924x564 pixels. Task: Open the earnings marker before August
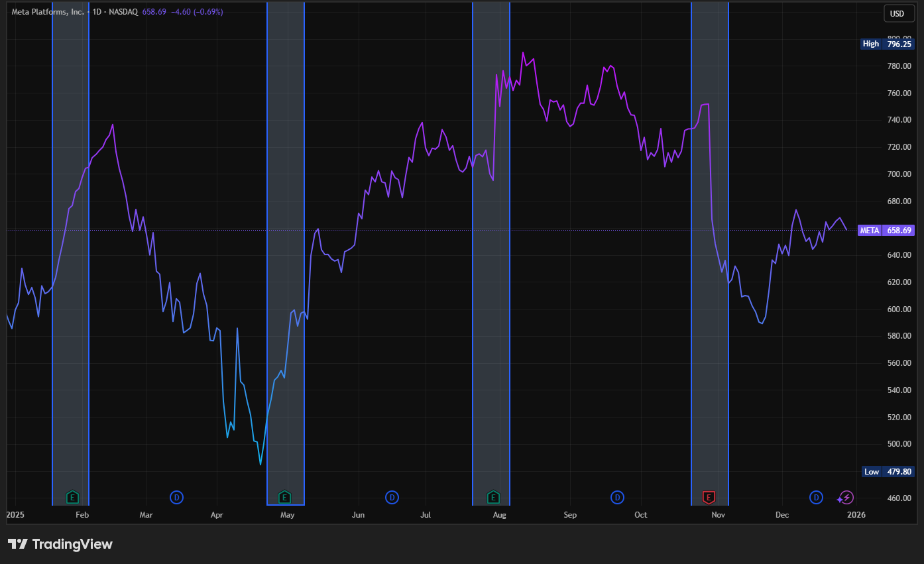[492, 497]
